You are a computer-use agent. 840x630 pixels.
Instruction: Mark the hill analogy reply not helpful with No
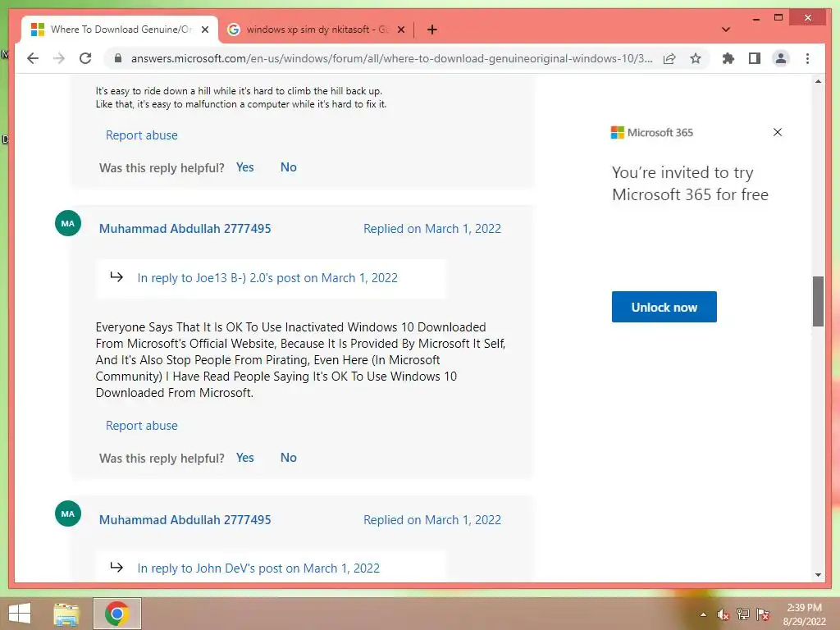pos(288,167)
